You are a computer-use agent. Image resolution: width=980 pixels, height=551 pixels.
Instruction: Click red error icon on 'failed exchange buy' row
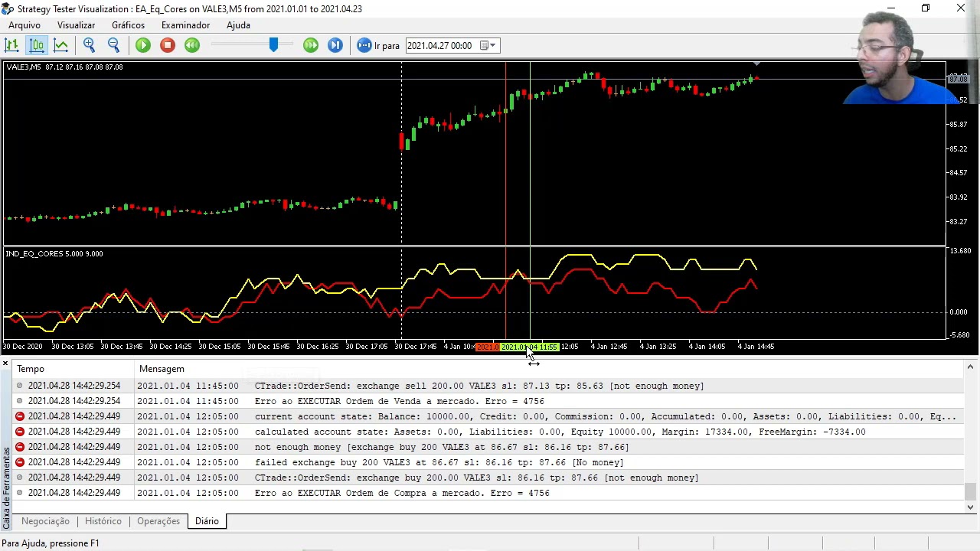[x=20, y=462]
